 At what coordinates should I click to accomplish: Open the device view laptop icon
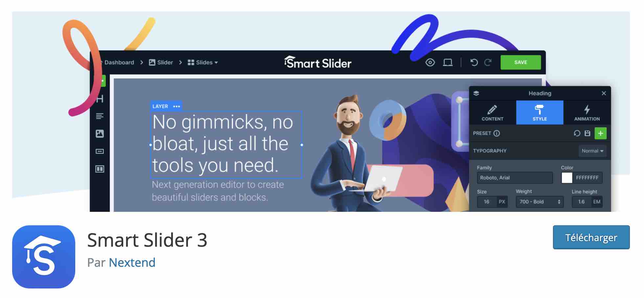448,62
